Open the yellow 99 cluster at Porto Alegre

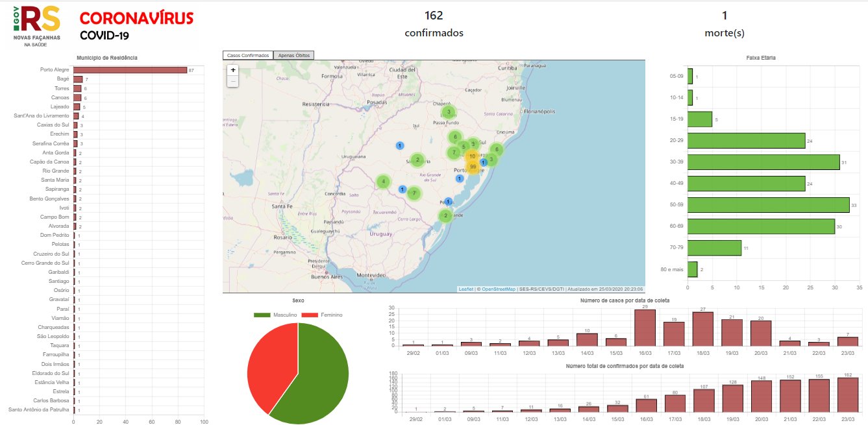click(x=473, y=167)
